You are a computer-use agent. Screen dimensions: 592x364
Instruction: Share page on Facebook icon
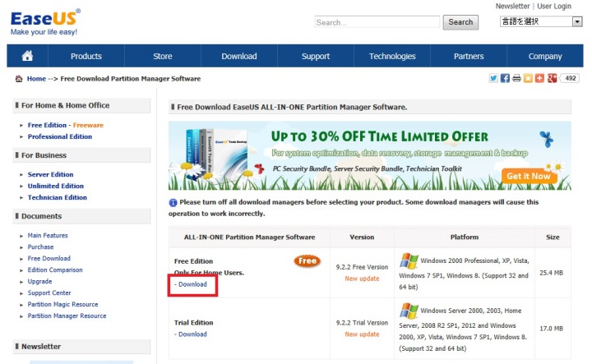(505, 78)
